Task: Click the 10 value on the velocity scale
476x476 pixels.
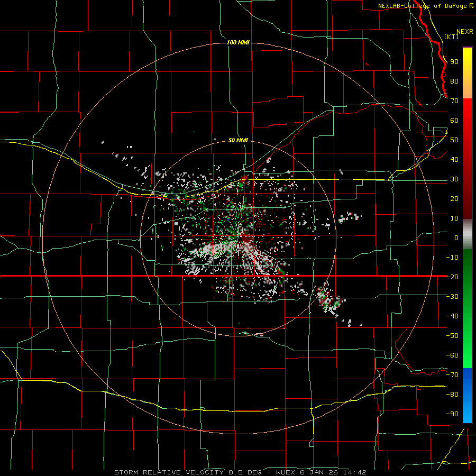Action: point(454,218)
